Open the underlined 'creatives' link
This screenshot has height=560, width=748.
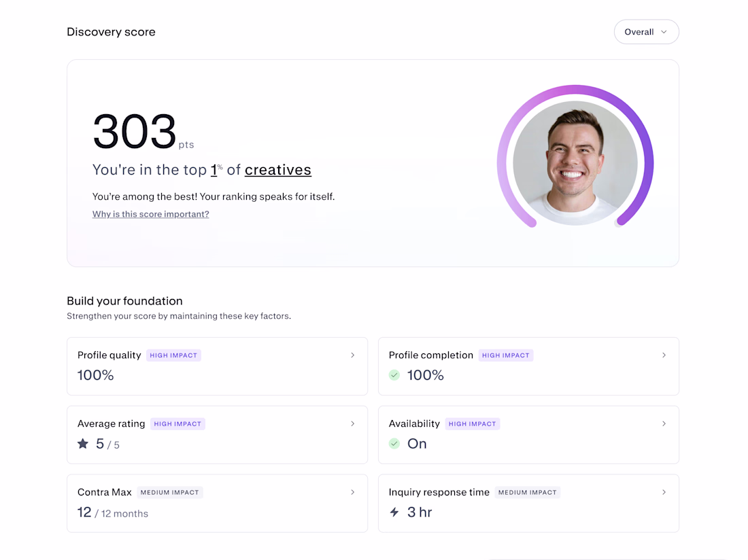tap(278, 170)
